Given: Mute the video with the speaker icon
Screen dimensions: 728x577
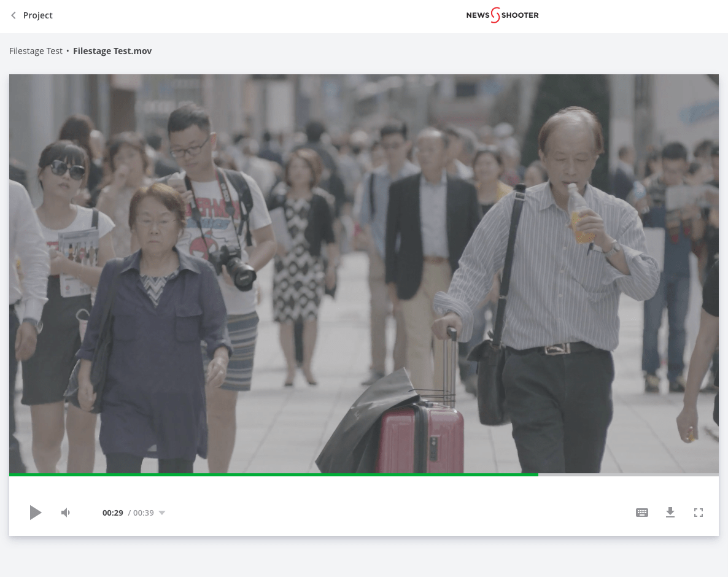Looking at the screenshot, I should (x=65, y=513).
